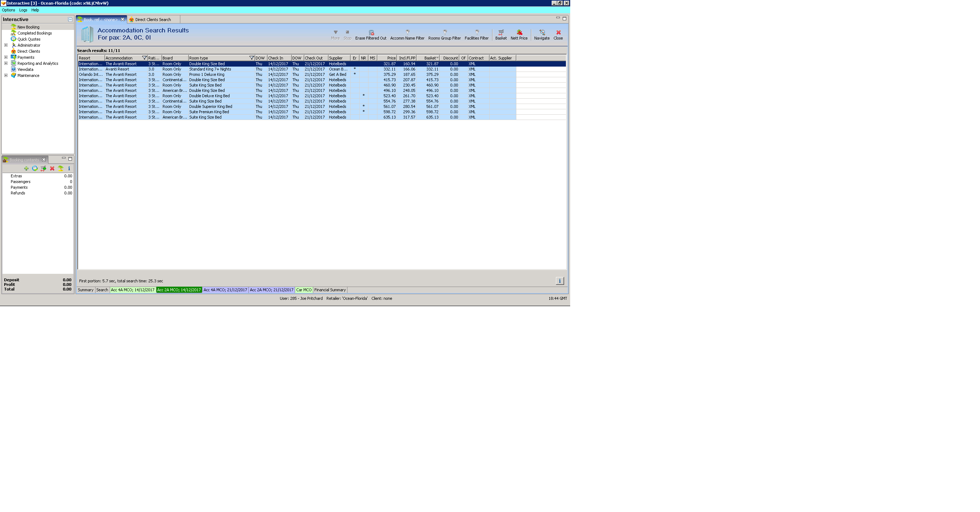
Task: Click the Navigate compass icon
Action: 542,33
